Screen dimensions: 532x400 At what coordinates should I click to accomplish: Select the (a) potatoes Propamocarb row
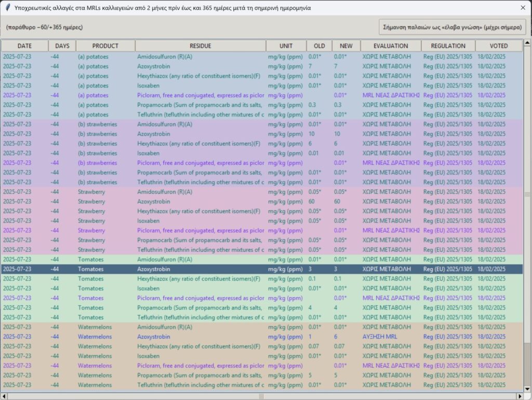tap(262, 105)
